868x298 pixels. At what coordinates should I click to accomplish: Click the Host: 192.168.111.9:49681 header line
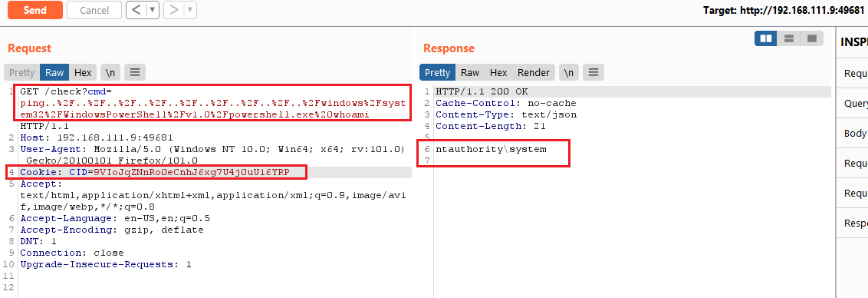(97, 137)
